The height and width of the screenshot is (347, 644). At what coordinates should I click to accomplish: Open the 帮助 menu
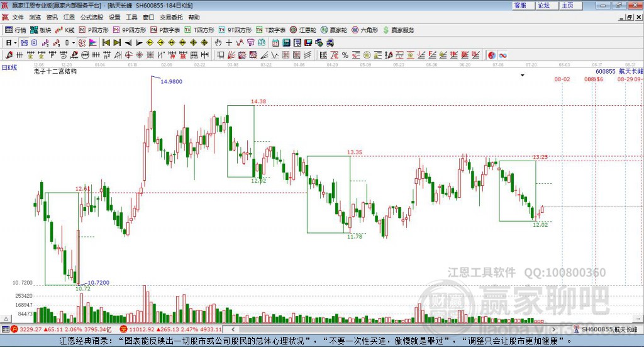pyautogui.click(x=194, y=17)
